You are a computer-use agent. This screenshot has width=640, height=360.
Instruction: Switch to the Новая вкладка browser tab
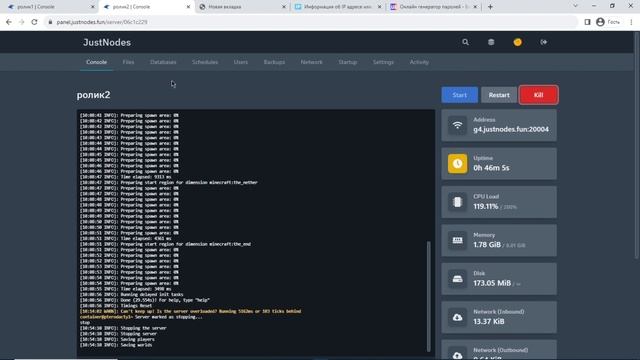click(241, 7)
